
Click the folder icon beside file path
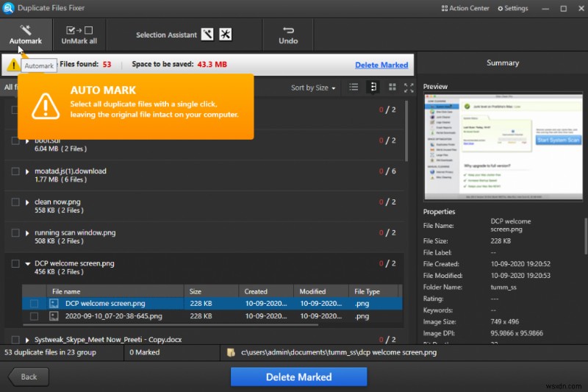pos(231,352)
